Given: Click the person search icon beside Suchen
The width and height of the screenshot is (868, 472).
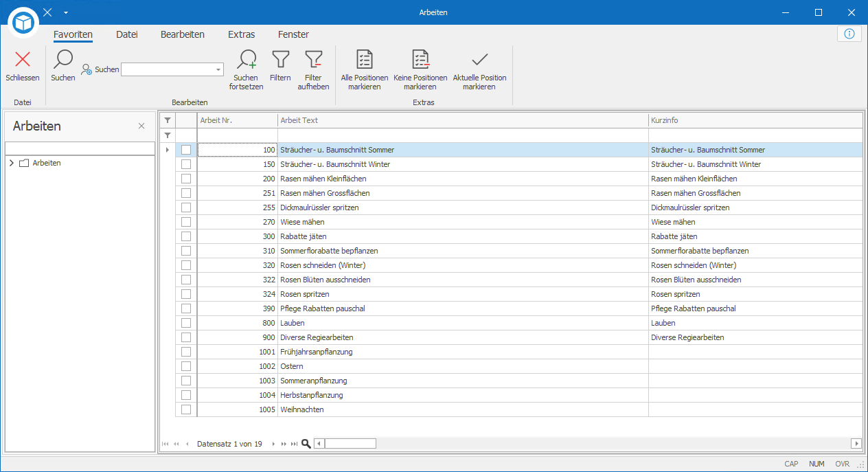Looking at the screenshot, I should click(x=87, y=69).
